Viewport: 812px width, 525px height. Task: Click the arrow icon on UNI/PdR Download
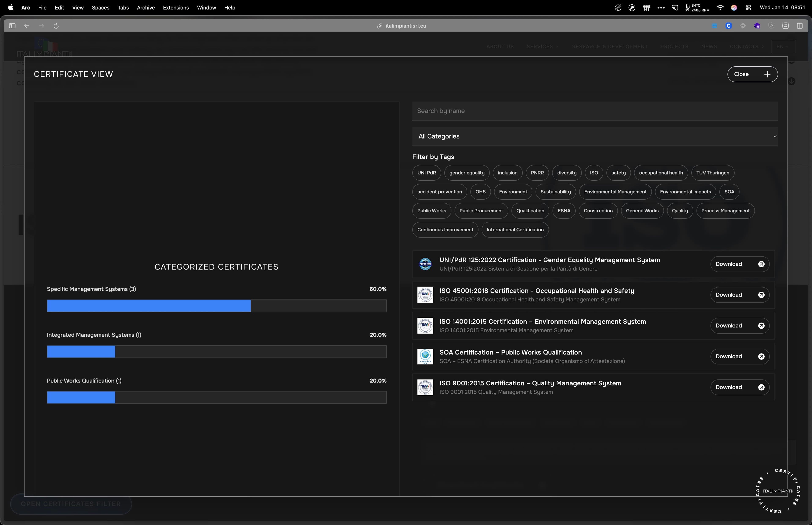coord(761,264)
